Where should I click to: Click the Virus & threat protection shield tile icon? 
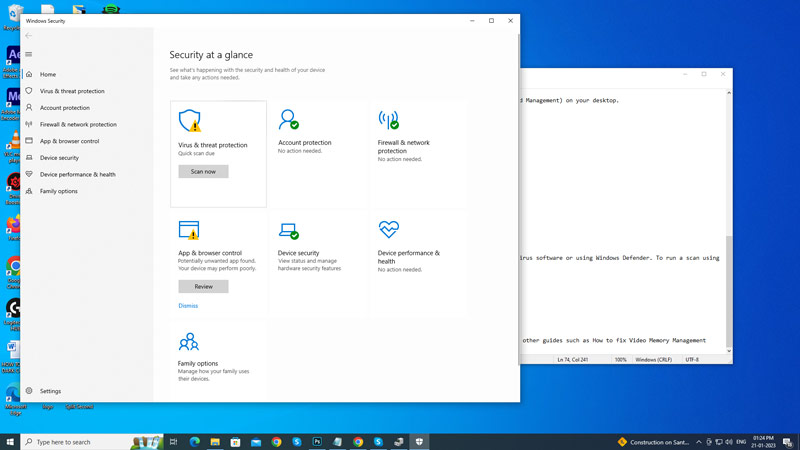coord(190,120)
